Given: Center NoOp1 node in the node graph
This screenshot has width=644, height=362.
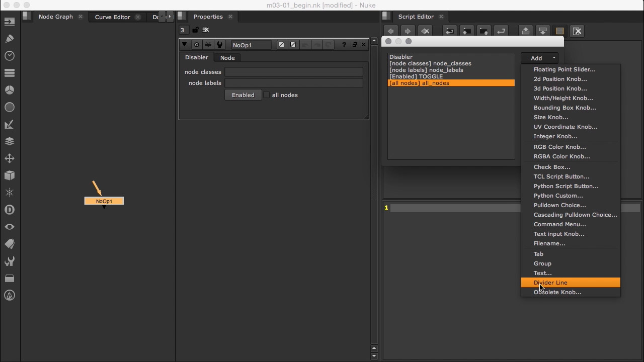Looking at the screenshot, I should tap(197, 45).
